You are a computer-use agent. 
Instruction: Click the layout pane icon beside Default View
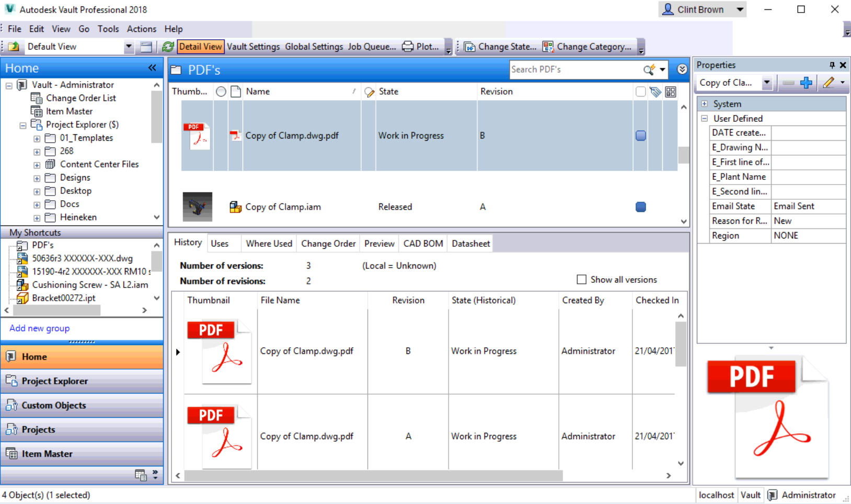146,47
